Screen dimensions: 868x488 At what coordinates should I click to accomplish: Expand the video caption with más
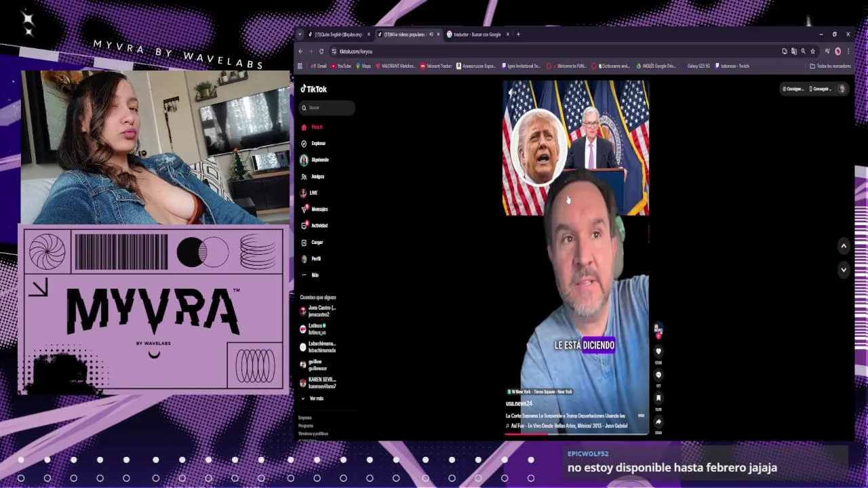pyautogui.click(x=641, y=415)
